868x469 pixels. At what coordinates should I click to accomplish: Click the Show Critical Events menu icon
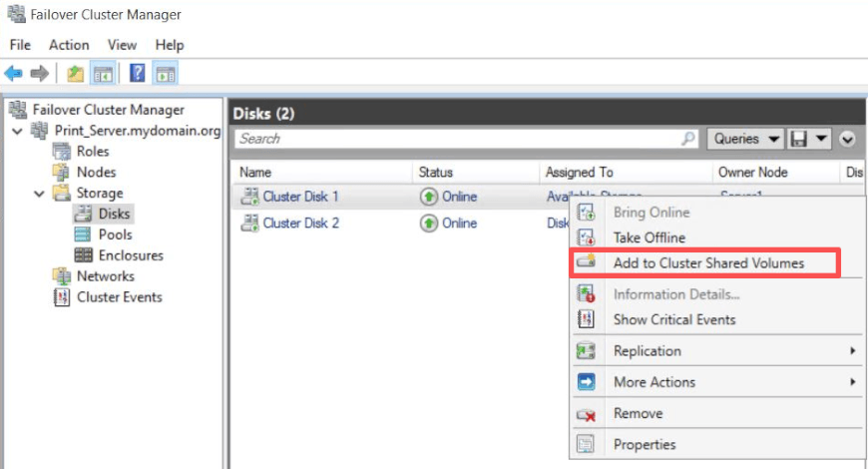point(586,319)
